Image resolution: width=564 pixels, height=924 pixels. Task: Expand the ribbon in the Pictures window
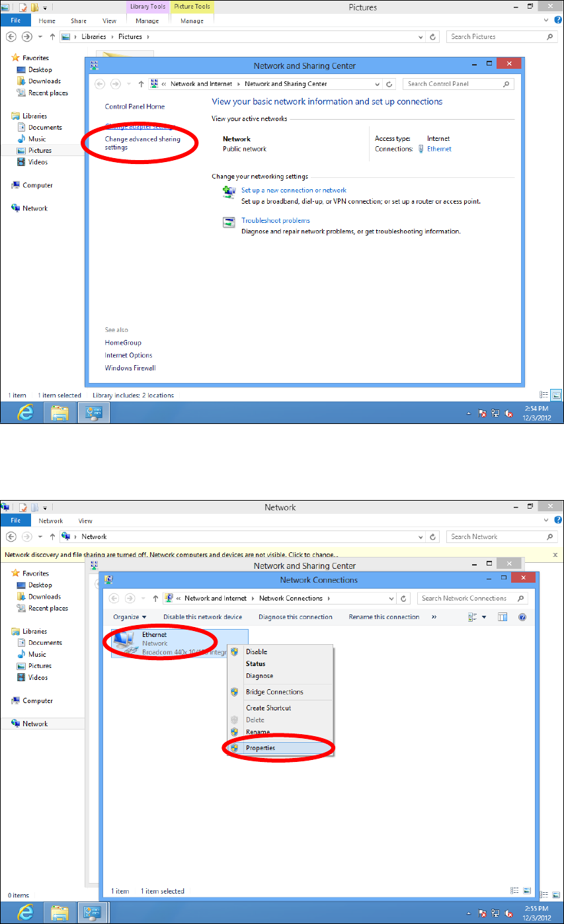click(545, 21)
